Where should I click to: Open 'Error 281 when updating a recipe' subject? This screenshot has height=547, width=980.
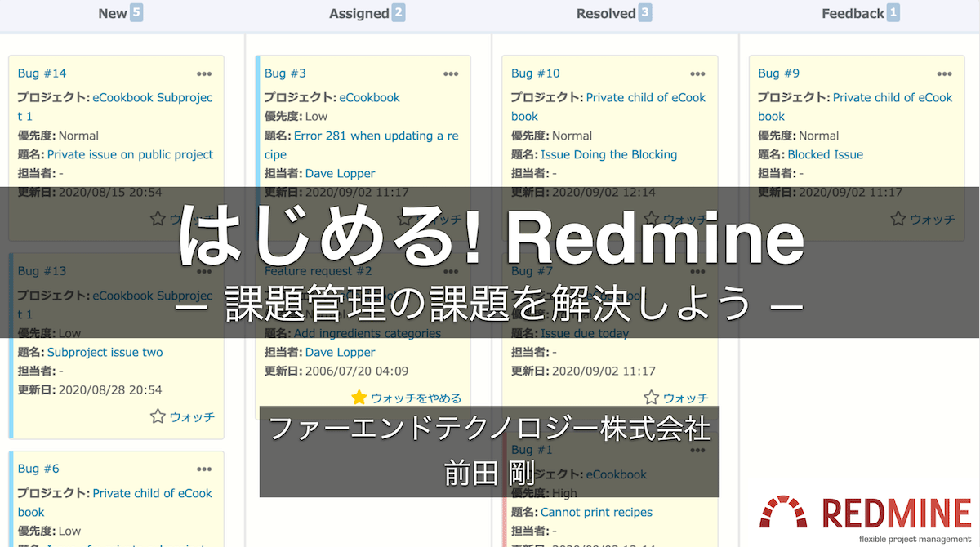pos(361,145)
